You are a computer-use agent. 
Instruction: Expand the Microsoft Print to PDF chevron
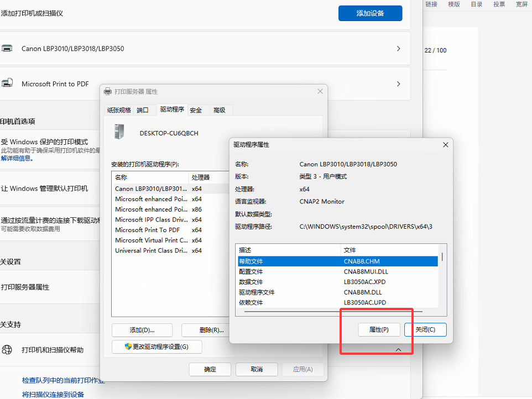[x=399, y=84]
